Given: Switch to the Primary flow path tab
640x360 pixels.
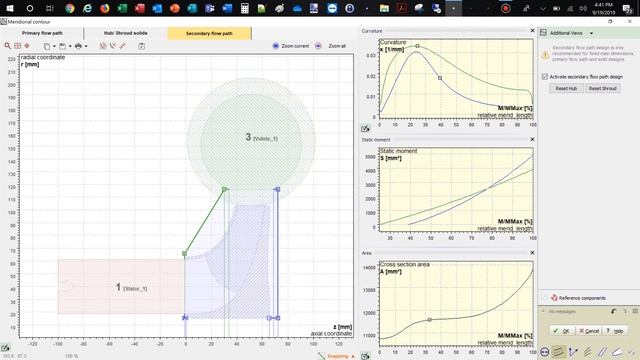Looking at the screenshot, I should 42,33.
